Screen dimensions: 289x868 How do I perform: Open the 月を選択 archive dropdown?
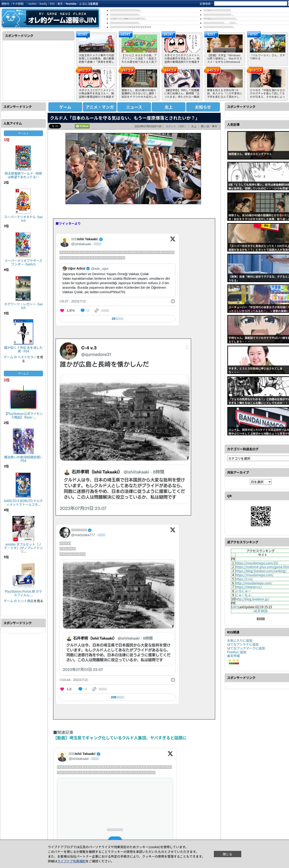tap(260, 482)
